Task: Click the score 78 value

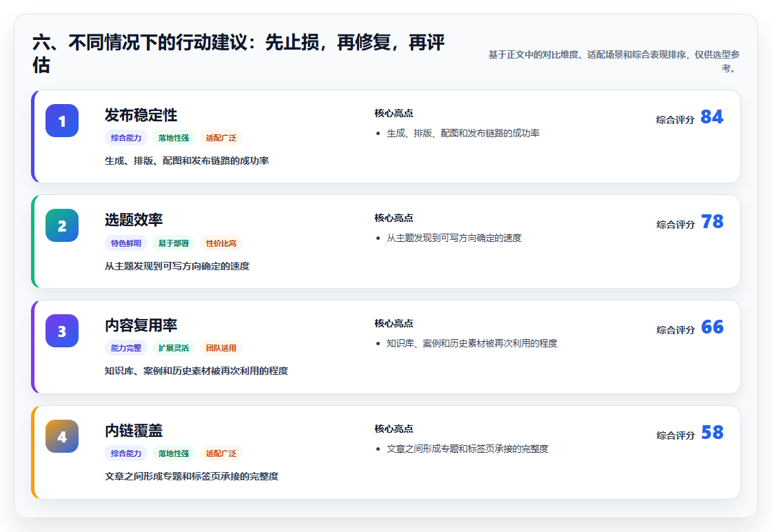Action: point(712,221)
